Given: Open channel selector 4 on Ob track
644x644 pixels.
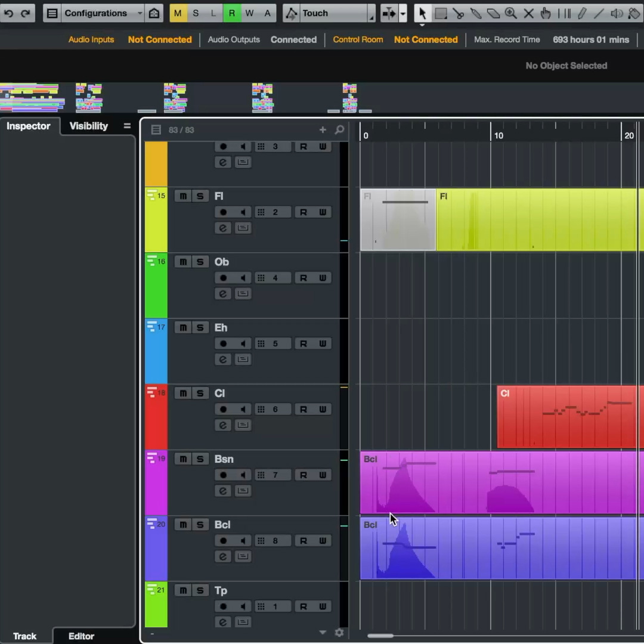Looking at the screenshot, I should pyautogui.click(x=273, y=278).
